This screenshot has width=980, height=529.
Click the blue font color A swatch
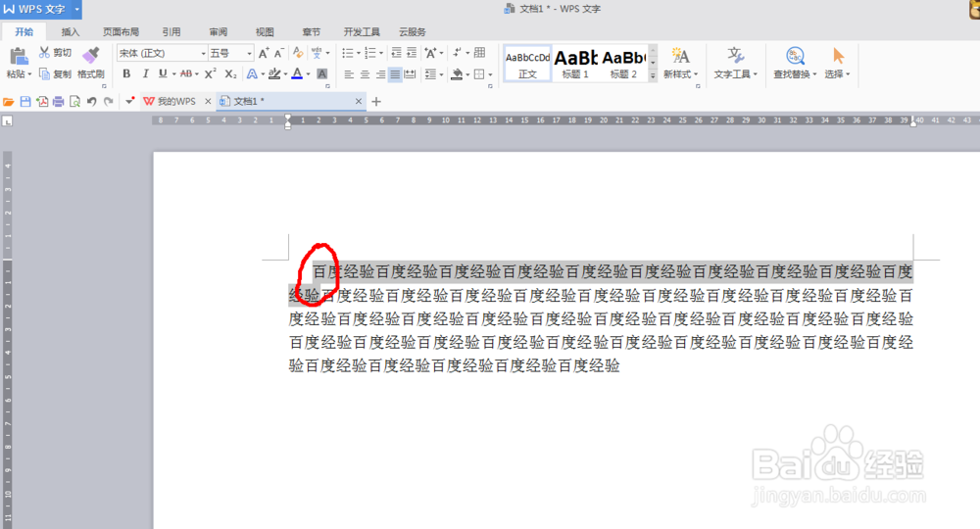(x=298, y=73)
